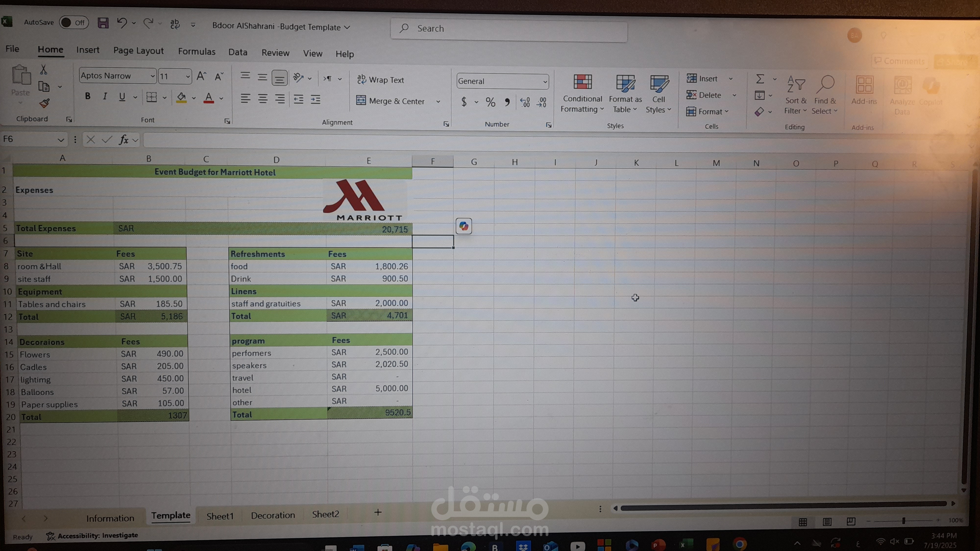Viewport: 980px width, 551px height.
Task: Open the Name Box dropdown arrow
Action: [61, 140]
